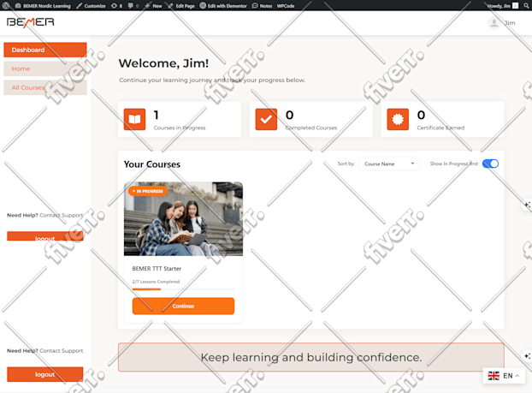The image size is (532, 393).
Task: Select Dashboard in the sidebar
Action: 45,50
